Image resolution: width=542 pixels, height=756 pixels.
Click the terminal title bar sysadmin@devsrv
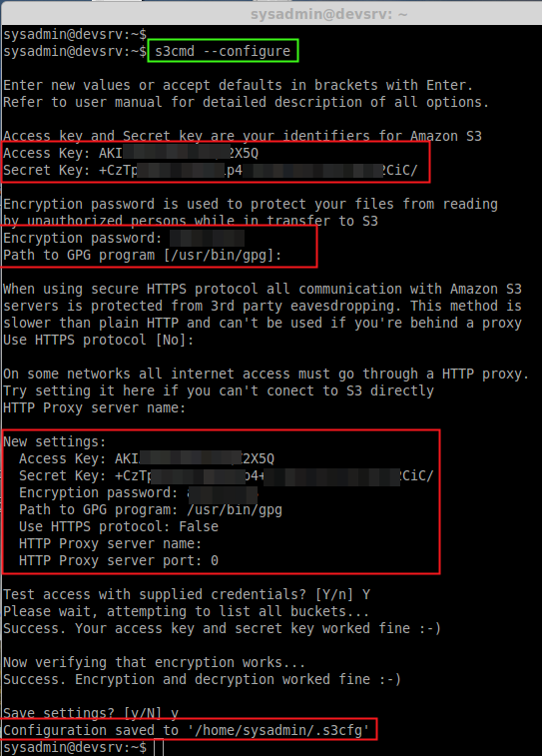point(328,14)
